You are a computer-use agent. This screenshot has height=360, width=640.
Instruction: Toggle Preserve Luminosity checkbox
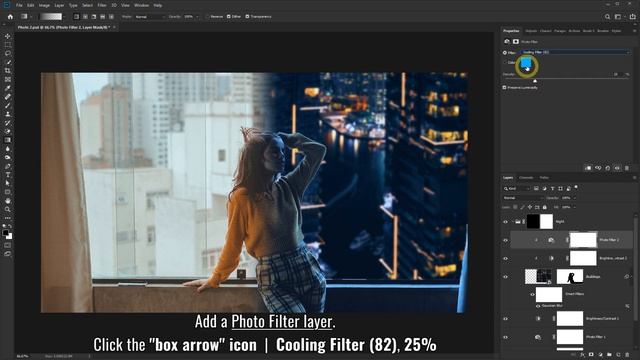(504, 87)
